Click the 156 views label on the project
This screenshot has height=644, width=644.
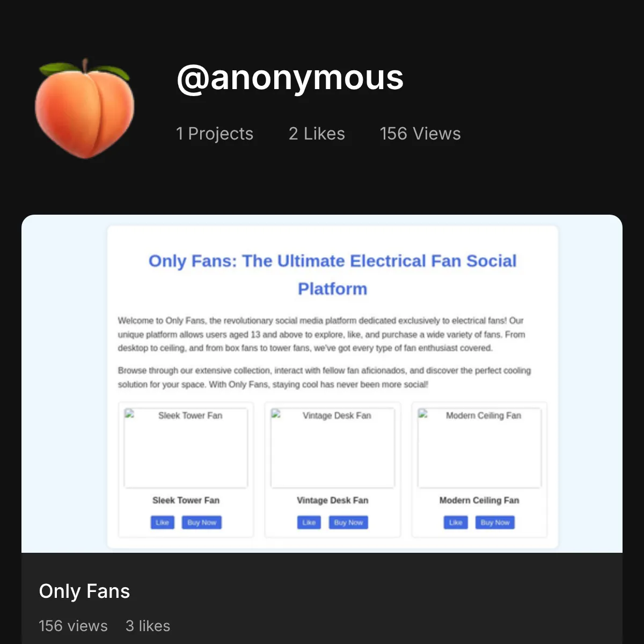73,626
